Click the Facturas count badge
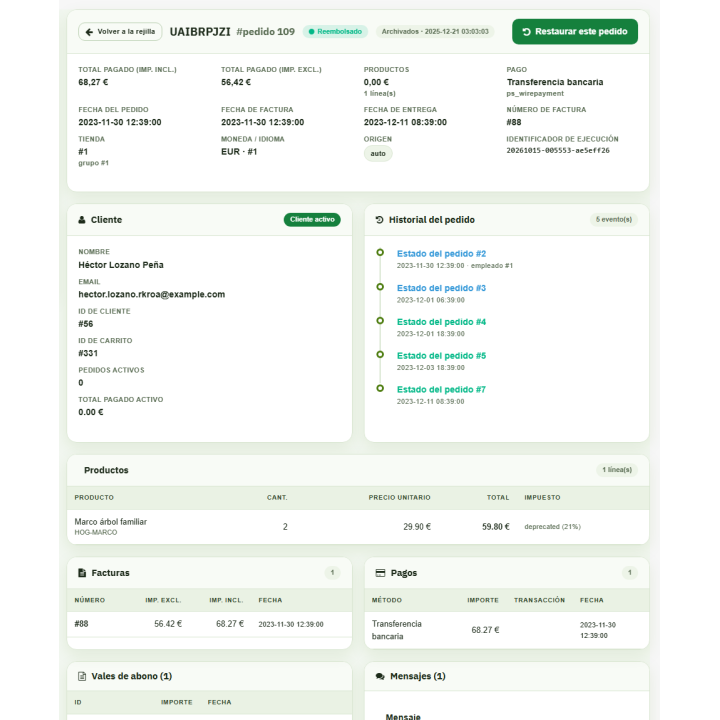 tap(332, 573)
